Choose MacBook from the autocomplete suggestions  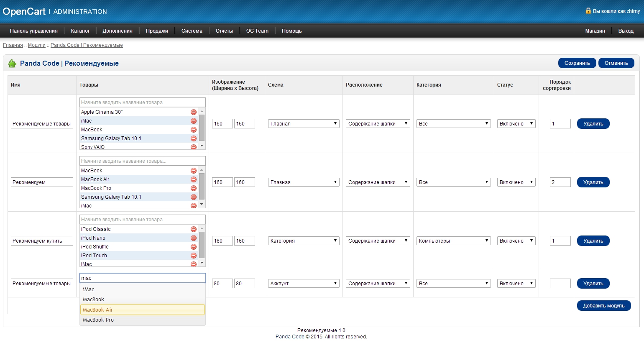(x=143, y=299)
